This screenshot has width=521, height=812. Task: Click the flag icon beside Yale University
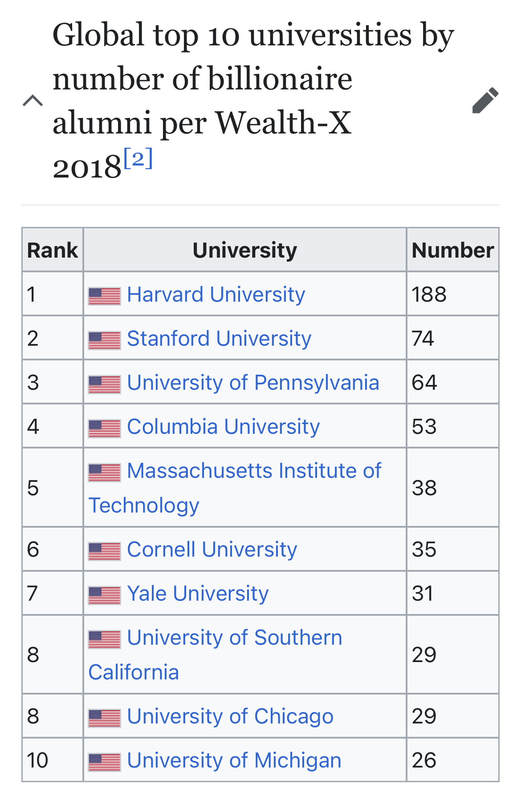coord(104,595)
